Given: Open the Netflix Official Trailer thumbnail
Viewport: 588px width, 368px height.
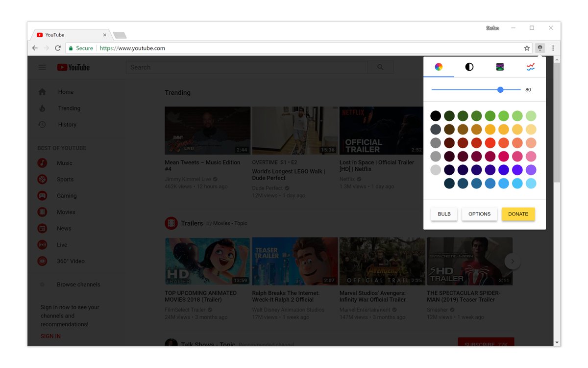Looking at the screenshot, I should pos(381,131).
